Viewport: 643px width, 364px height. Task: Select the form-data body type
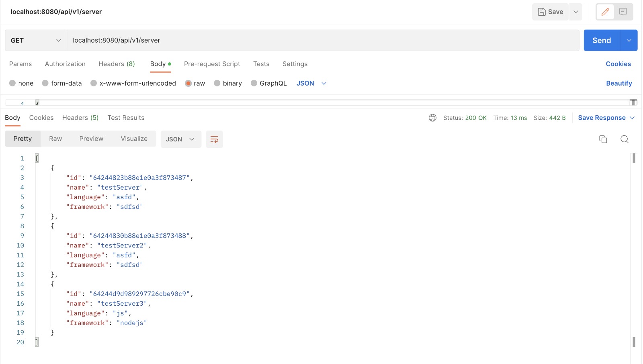point(45,83)
